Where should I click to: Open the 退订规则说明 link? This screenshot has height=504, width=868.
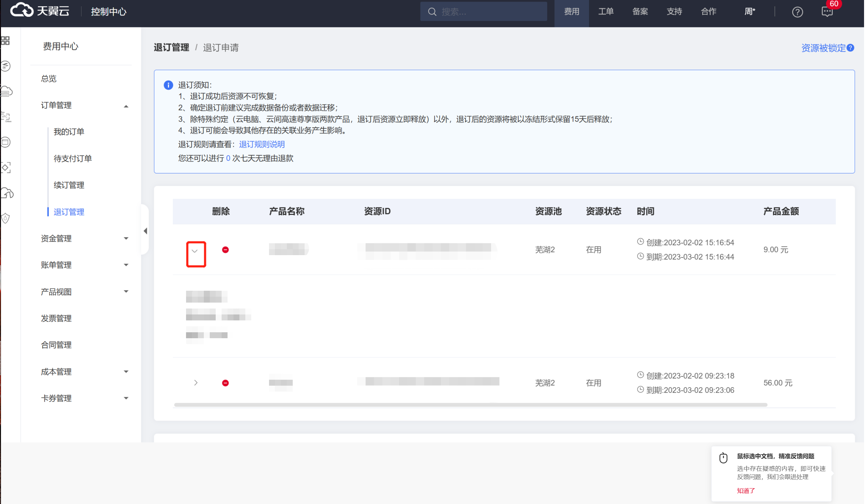coord(262,144)
